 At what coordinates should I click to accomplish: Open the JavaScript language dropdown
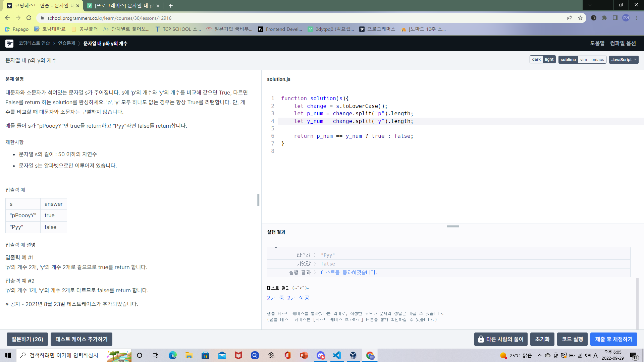click(x=624, y=60)
